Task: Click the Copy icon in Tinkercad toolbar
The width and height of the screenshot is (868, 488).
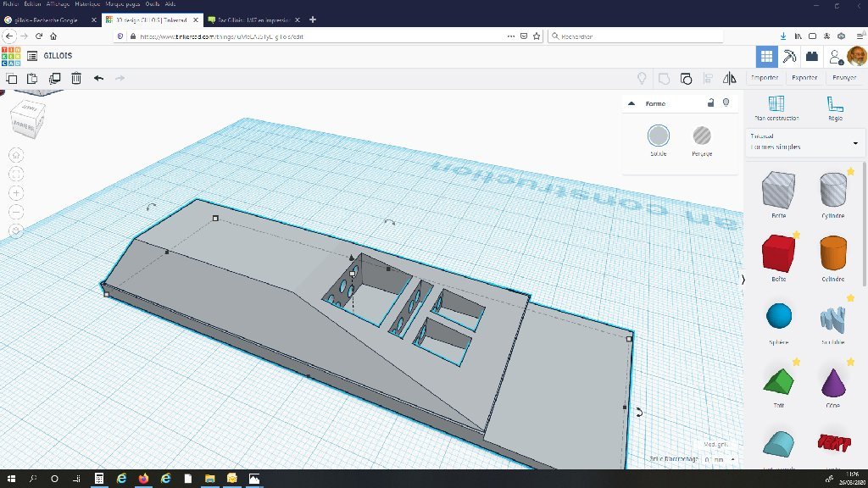Action: tap(11, 78)
